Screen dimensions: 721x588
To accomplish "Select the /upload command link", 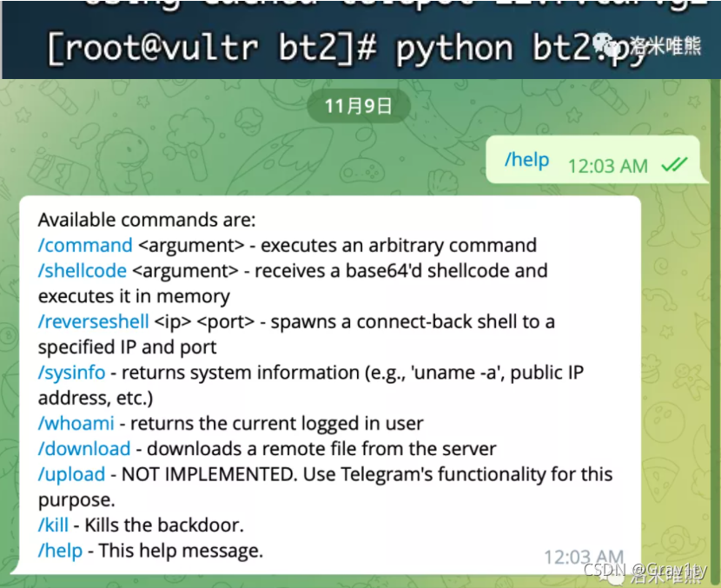I will [72, 474].
